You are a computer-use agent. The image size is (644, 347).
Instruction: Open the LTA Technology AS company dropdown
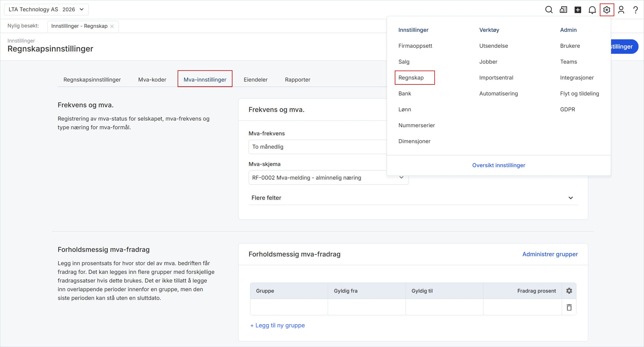46,10
